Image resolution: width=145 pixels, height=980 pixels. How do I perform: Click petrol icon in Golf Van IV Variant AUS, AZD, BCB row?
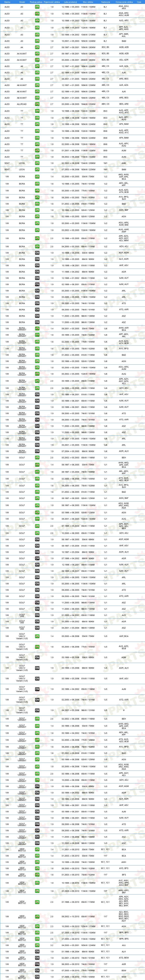pos(37,647)
